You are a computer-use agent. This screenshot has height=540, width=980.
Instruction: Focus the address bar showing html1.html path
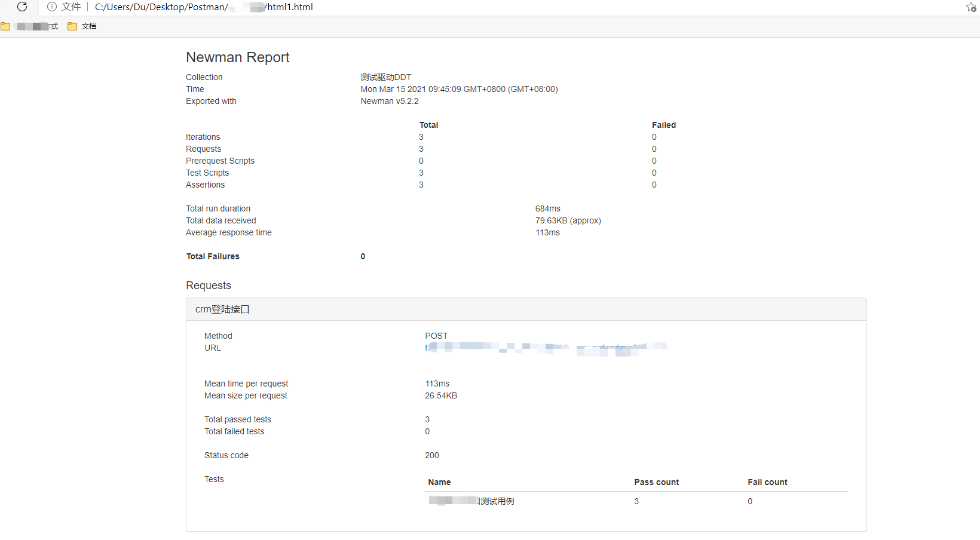(204, 7)
